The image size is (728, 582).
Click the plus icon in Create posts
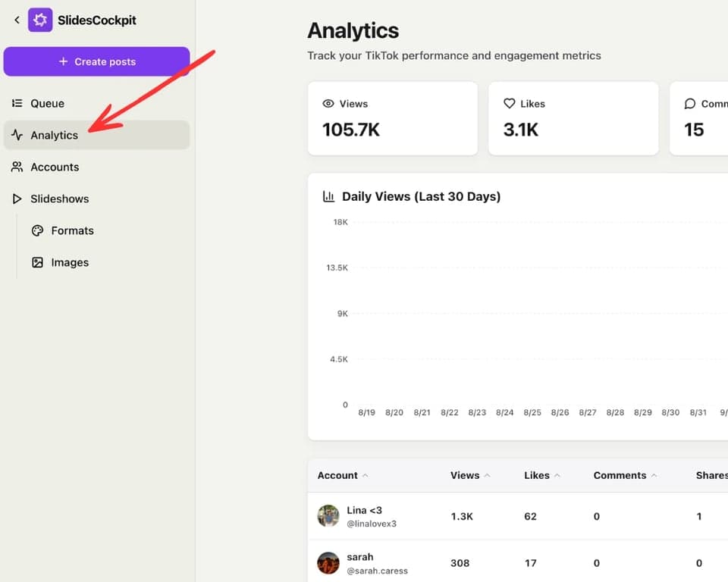click(63, 61)
